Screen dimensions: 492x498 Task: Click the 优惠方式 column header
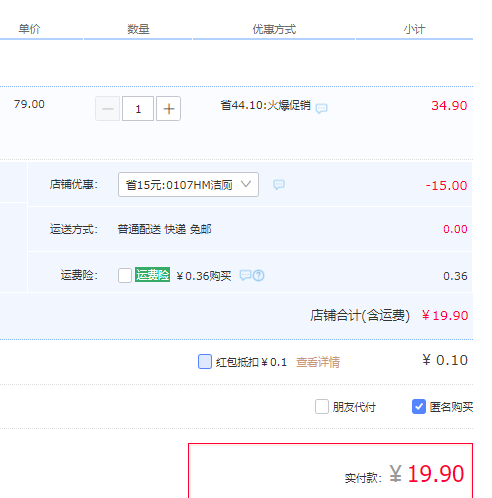[x=274, y=29]
